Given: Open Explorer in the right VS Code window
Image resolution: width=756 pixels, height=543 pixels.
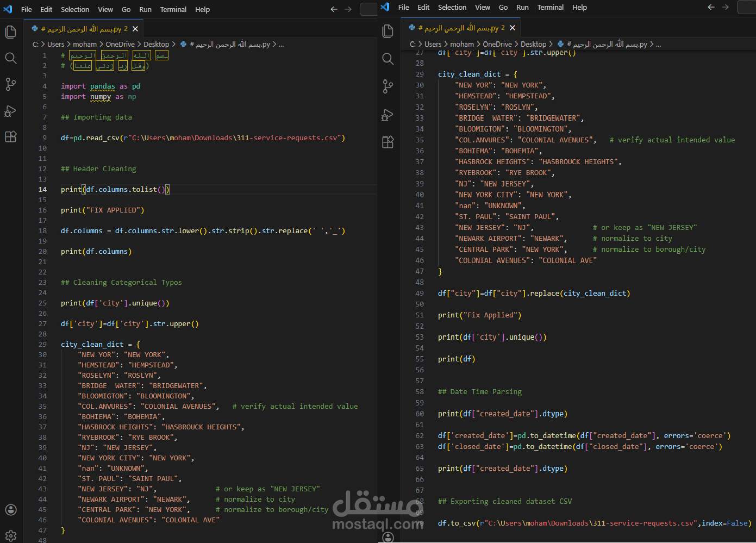Looking at the screenshot, I should [388, 32].
